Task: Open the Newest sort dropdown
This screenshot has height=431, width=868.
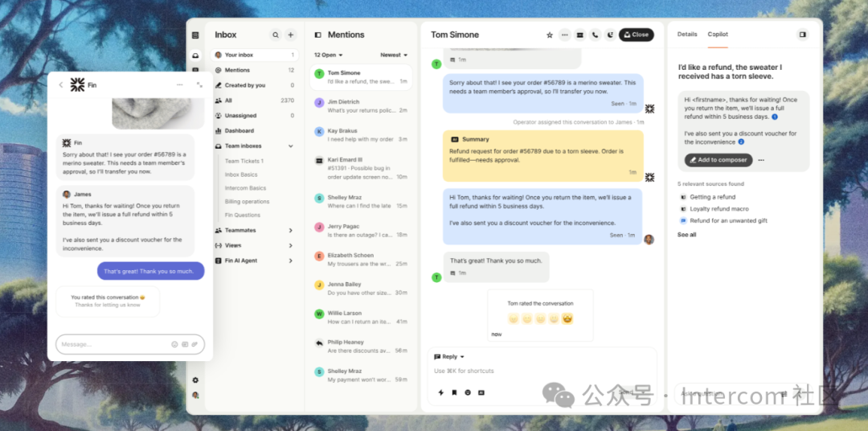Action: [x=393, y=55]
